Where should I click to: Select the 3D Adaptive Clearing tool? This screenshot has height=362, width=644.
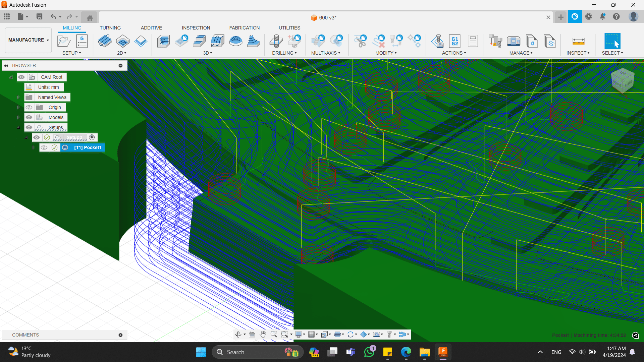pos(163,41)
